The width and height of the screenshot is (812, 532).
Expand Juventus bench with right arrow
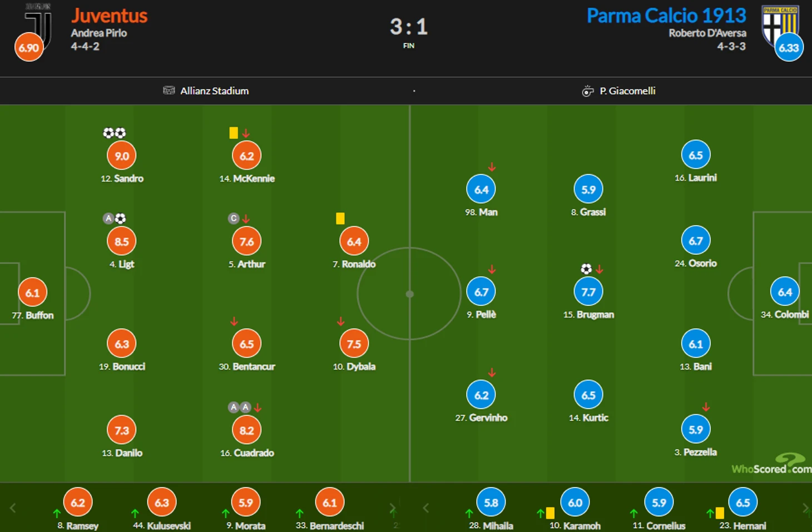pos(393,508)
